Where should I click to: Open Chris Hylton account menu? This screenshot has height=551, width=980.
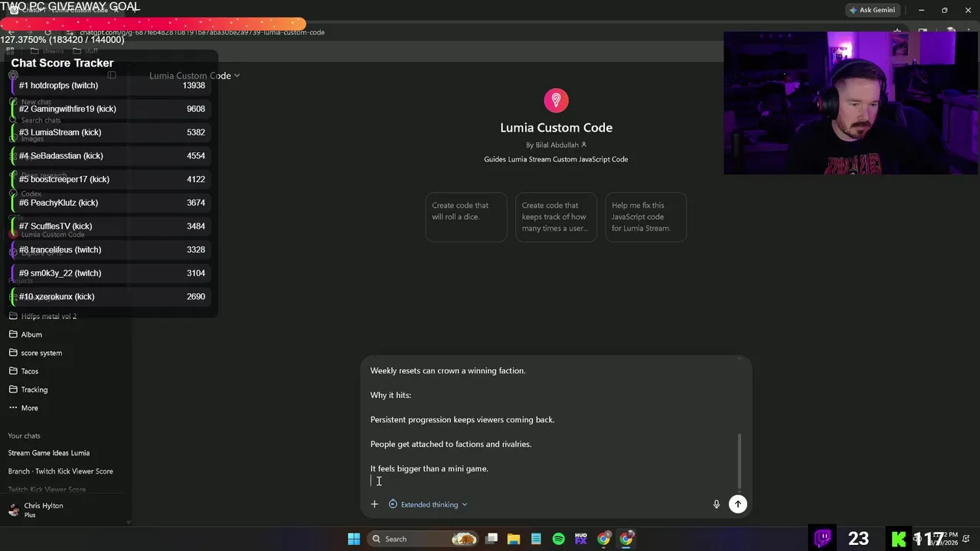pyautogui.click(x=65, y=510)
